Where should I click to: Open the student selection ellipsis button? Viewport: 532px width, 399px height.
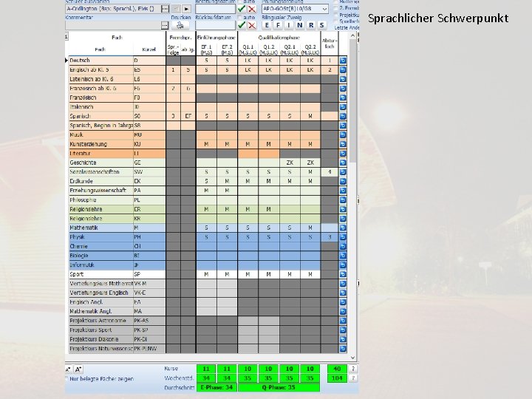(165, 9)
